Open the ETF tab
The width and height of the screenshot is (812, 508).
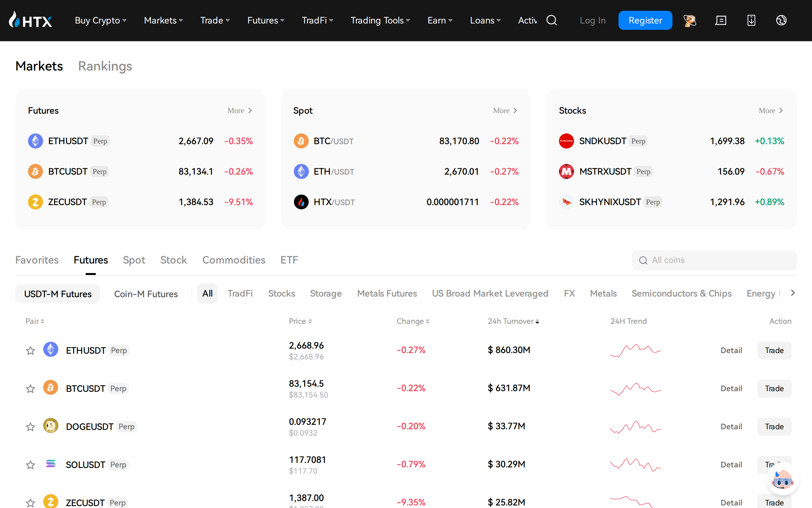coord(289,260)
